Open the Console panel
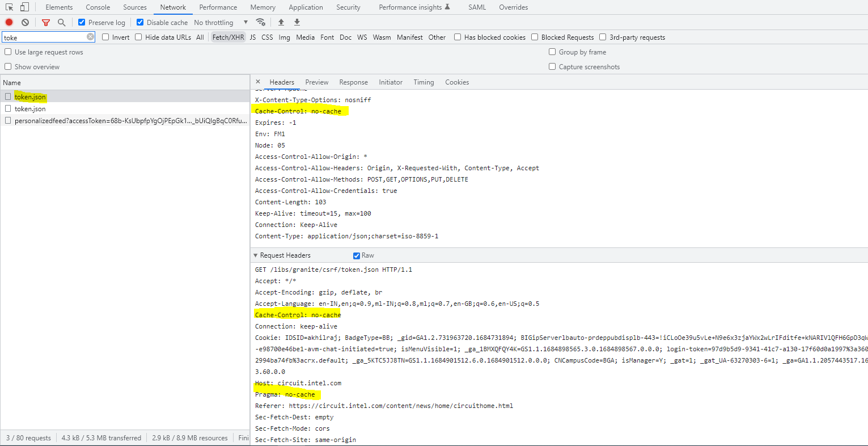Image resolution: width=868 pixels, height=446 pixels. [98, 7]
